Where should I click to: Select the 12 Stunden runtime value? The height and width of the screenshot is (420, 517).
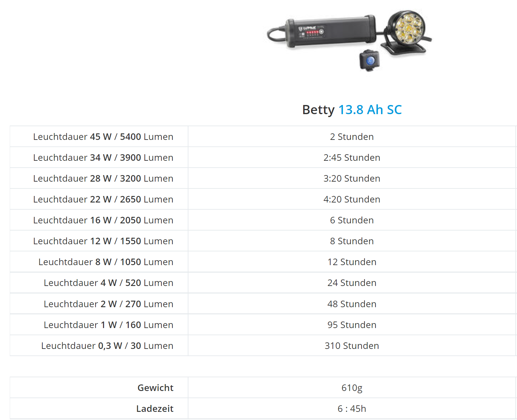pyautogui.click(x=352, y=262)
